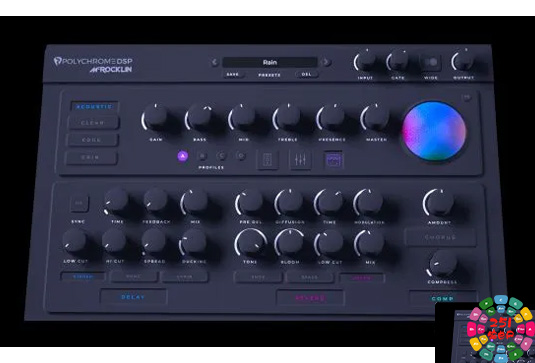Click the delay LOW CUT knob
This screenshot has height=363, width=535.
pos(75,241)
